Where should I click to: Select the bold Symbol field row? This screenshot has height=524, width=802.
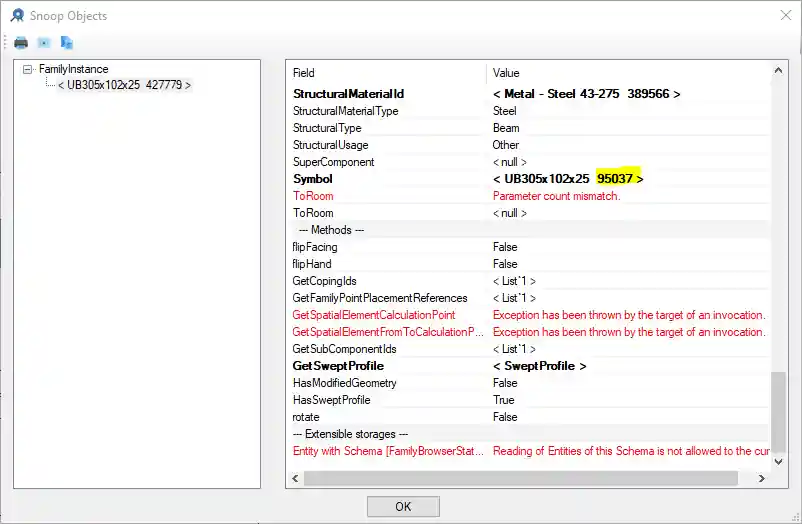[x=312, y=179]
